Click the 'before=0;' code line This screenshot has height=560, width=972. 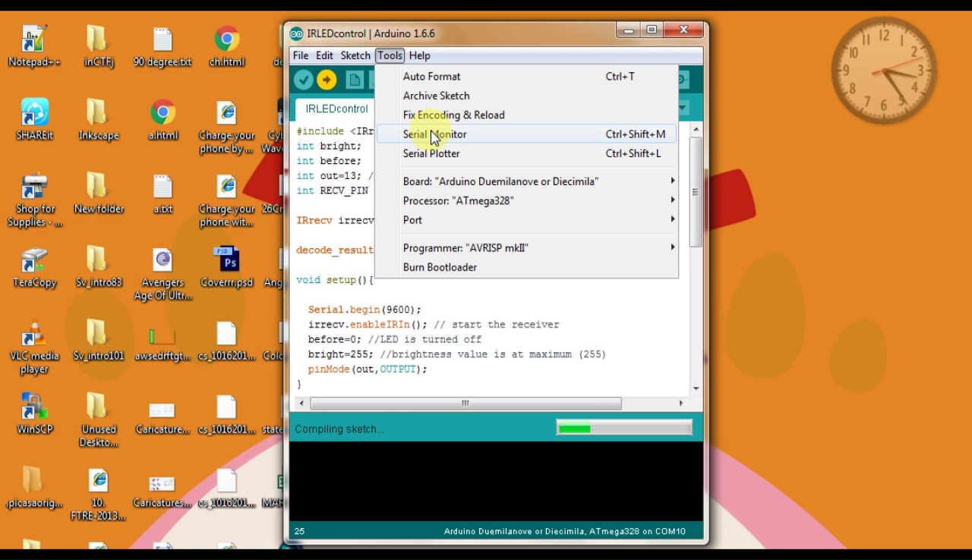point(335,339)
